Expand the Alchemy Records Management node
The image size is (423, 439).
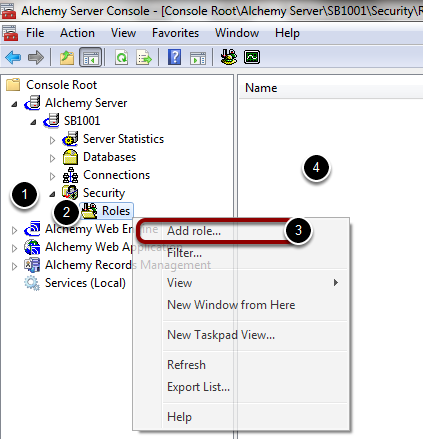(14, 266)
